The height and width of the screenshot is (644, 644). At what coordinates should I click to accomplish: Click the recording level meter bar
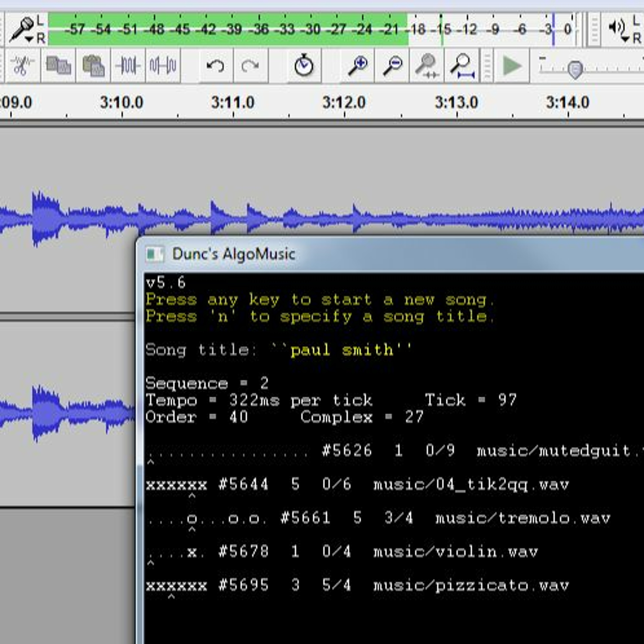[311, 29]
